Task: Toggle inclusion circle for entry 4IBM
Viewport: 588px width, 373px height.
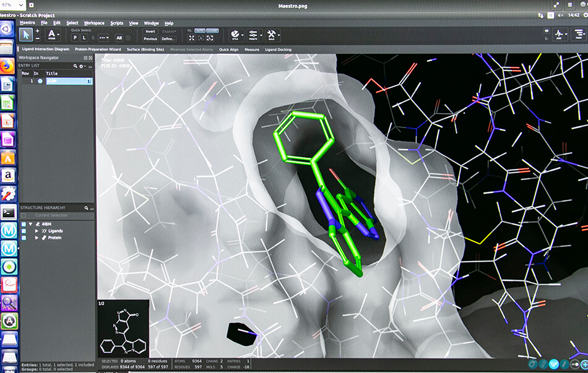Action: [x=40, y=81]
